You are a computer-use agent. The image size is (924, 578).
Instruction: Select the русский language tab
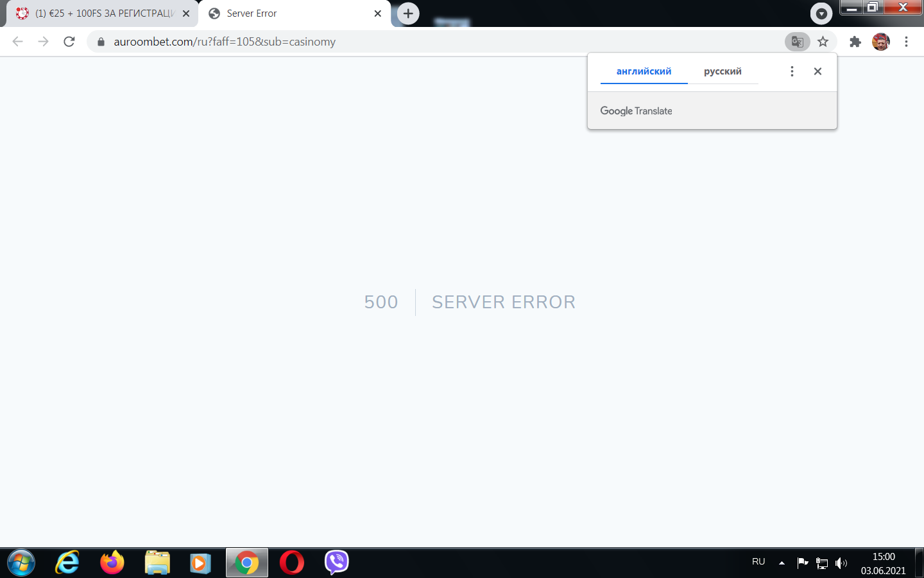pos(723,71)
